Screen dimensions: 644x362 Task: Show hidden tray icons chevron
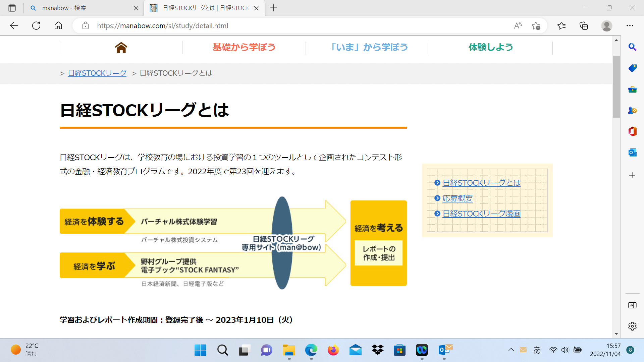tap(511, 350)
